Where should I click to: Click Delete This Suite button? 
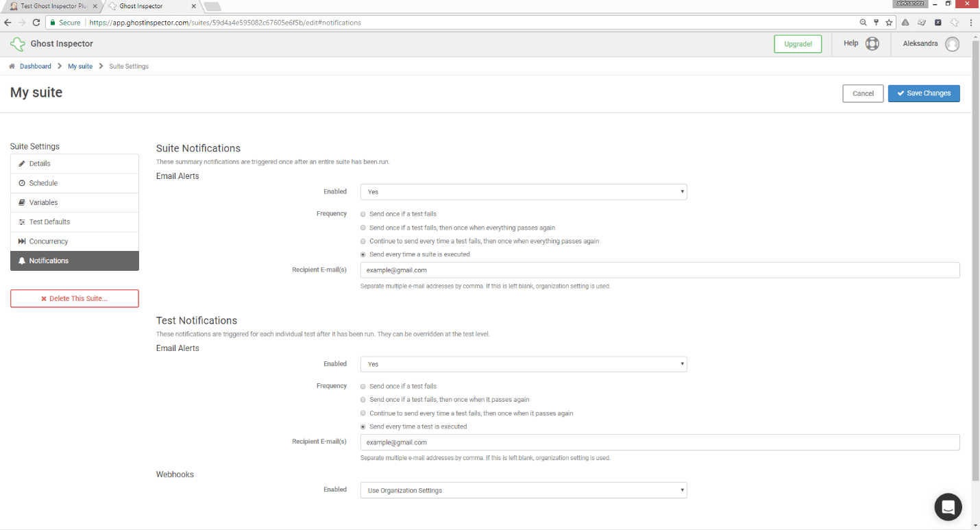(75, 298)
